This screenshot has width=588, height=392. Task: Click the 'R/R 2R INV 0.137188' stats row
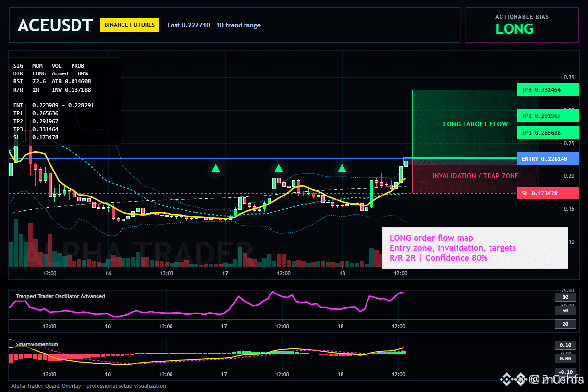52,90
